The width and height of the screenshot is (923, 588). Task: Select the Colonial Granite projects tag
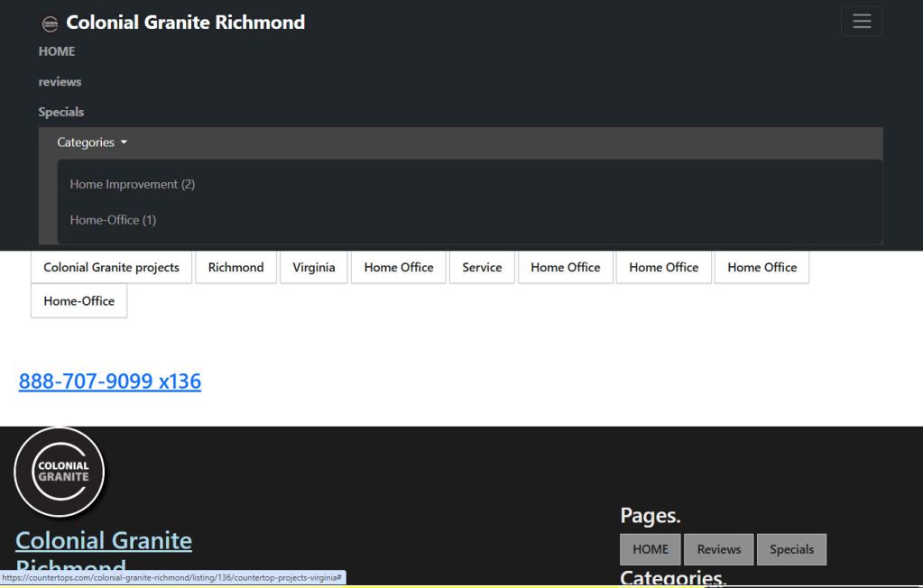(110, 267)
